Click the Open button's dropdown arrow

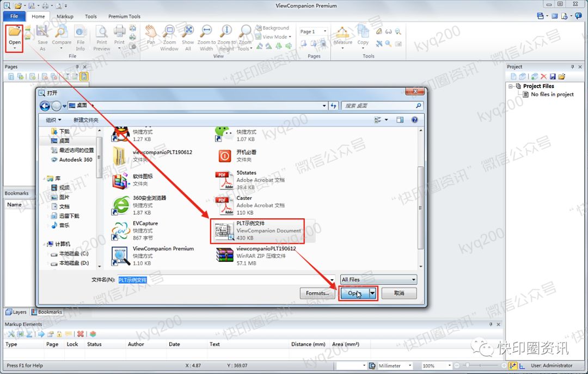[x=372, y=293]
